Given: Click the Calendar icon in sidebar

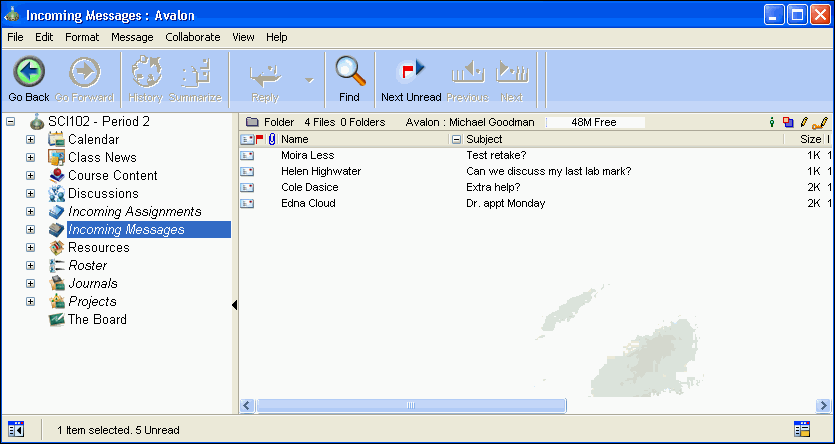Looking at the screenshot, I should pos(56,139).
